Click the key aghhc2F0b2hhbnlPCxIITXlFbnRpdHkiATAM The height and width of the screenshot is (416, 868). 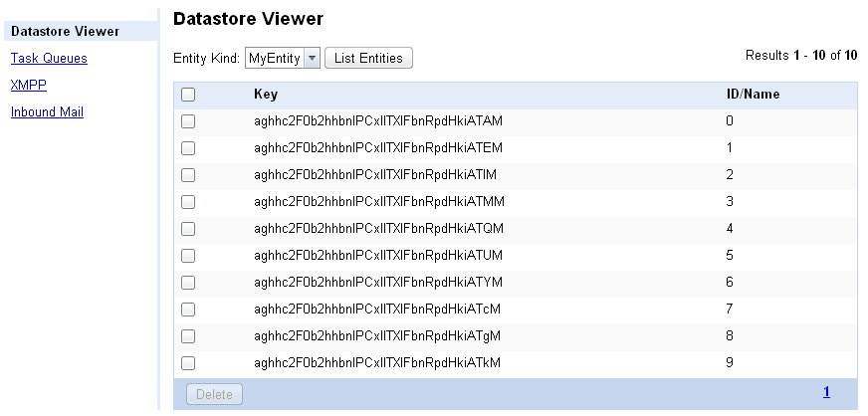[378, 121]
